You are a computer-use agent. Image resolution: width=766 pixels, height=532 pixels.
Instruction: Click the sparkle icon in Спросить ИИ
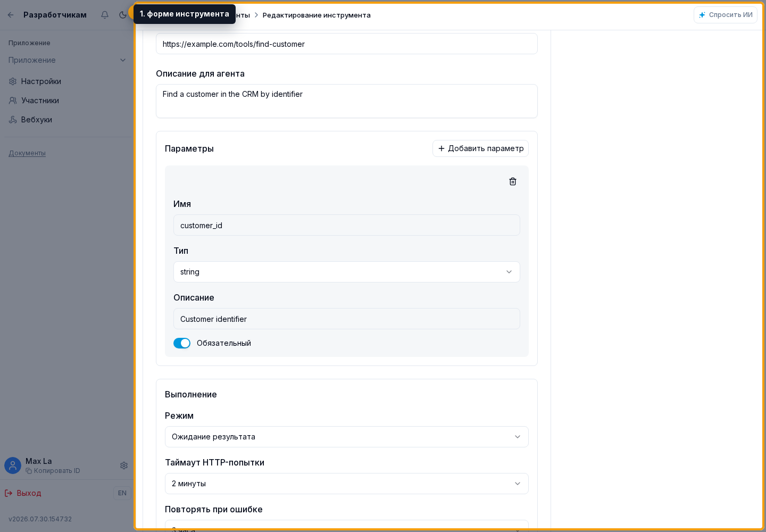click(702, 15)
